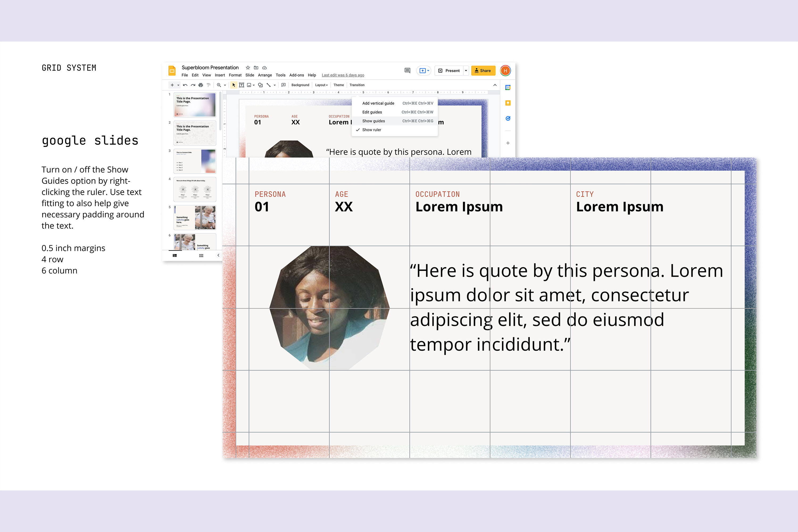Select the cursor select tool
798x532 pixels.
pos(234,85)
